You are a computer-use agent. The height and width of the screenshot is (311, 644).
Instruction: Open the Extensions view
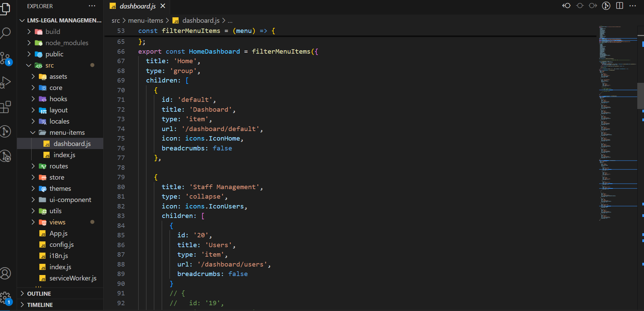[x=6, y=107]
